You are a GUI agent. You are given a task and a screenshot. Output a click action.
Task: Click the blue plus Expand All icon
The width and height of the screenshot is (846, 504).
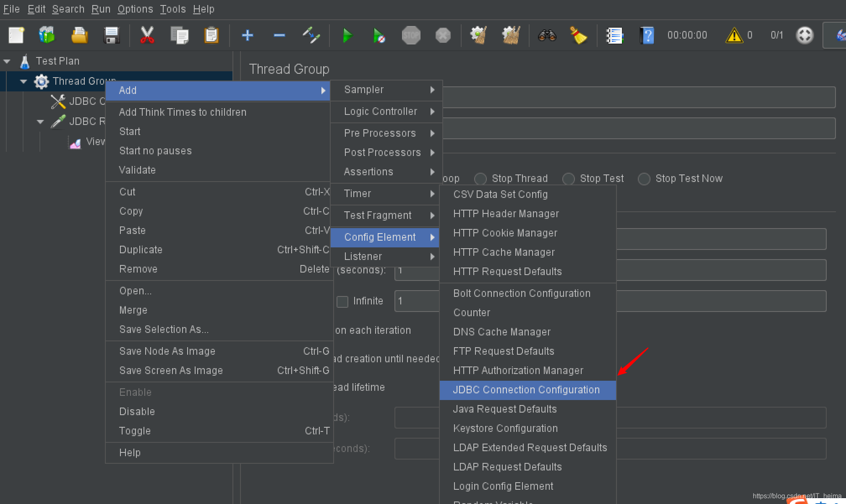[x=248, y=36]
